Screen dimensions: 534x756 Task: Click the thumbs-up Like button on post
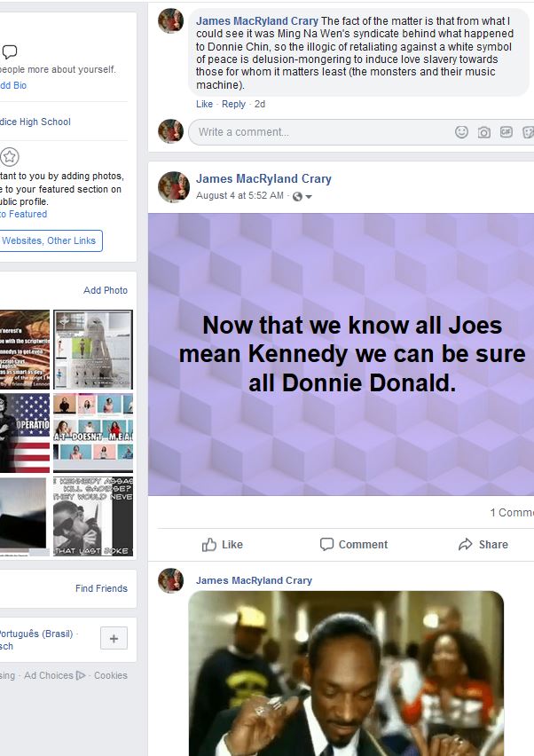(222, 544)
